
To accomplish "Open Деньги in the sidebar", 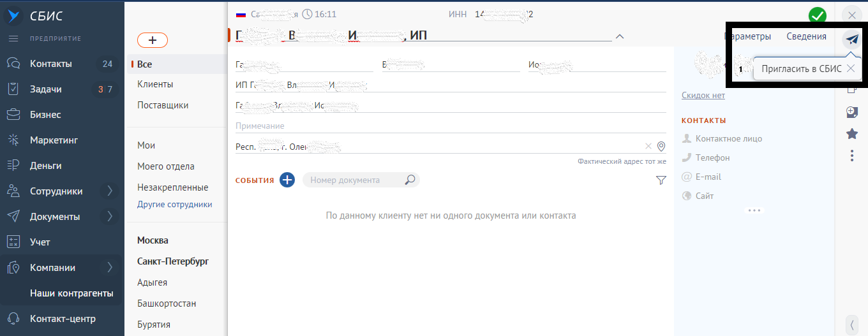I will pos(46,166).
